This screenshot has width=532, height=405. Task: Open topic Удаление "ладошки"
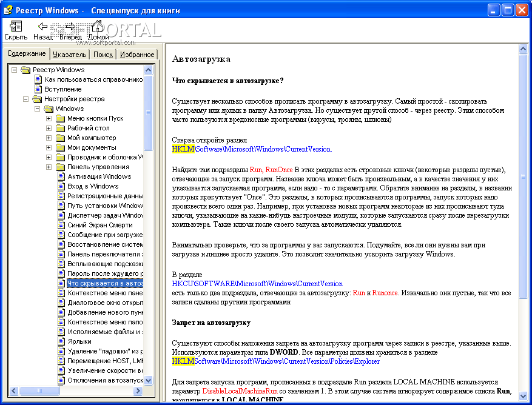(105, 351)
